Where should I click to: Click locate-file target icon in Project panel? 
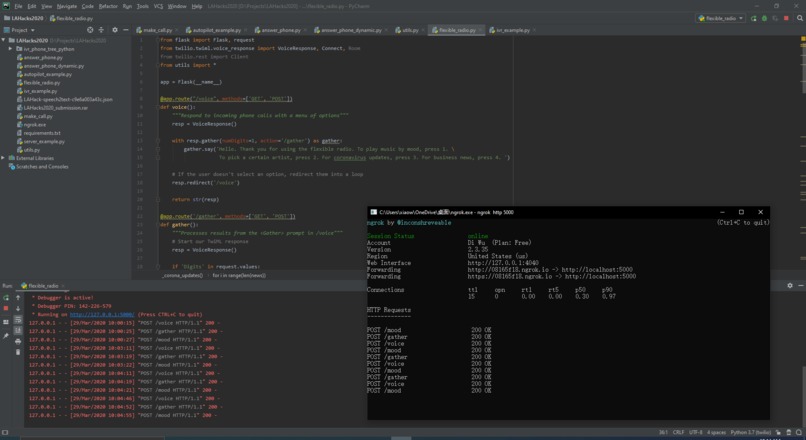point(90,30)
